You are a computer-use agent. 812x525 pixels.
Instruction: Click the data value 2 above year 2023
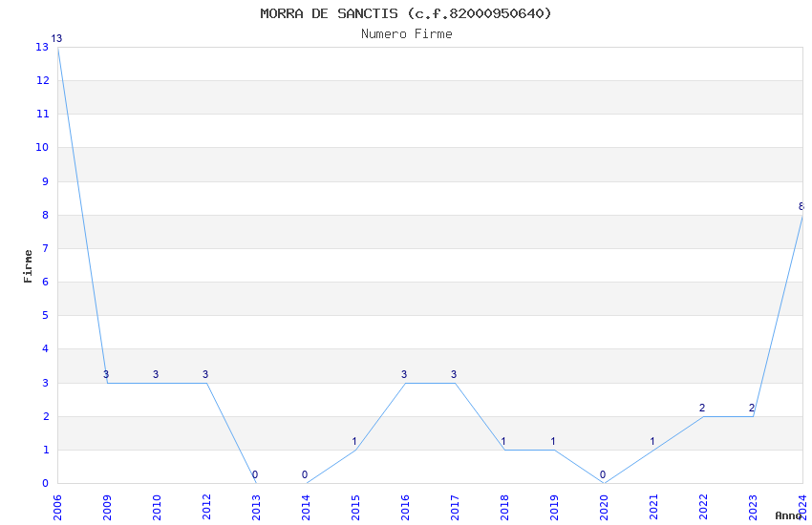pyautogui.click(x=752, y=409)
